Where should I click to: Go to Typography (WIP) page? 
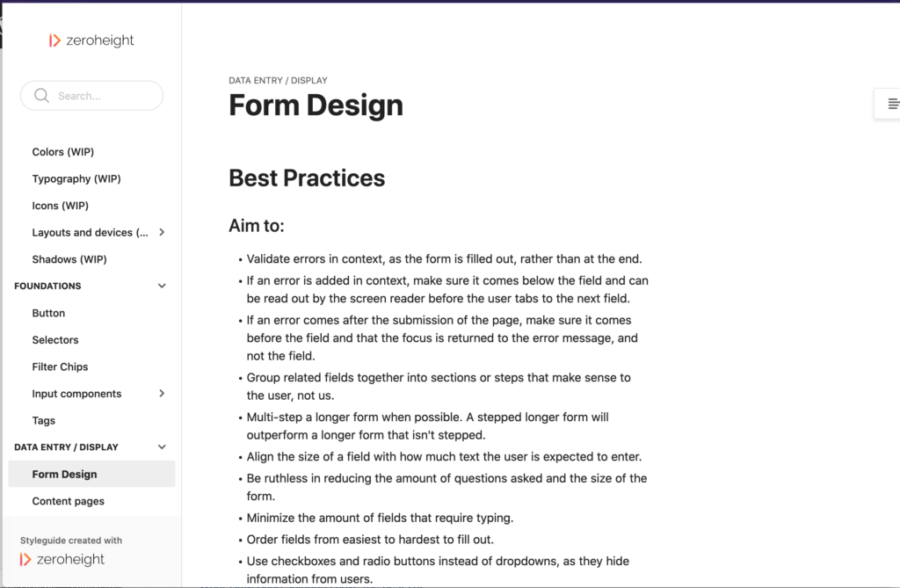pos(76,179)
